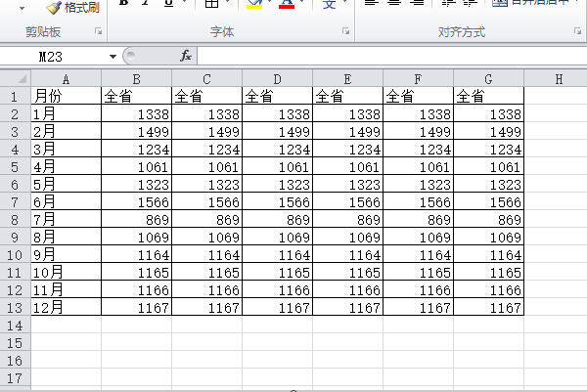587x392 pixels.
Task: Open the 对齐方式 alignment dialog launcher
Action: click(x=577, y=31)
